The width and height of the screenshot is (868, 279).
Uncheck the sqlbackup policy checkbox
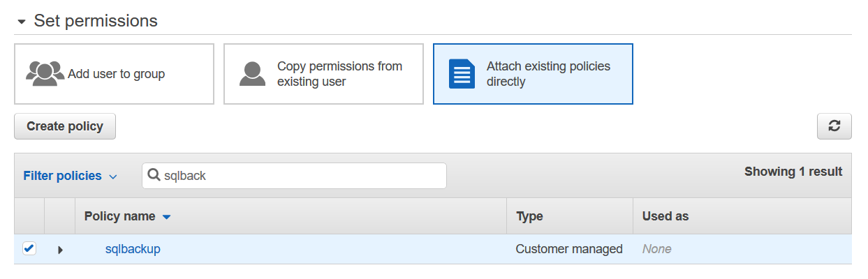[x=29, y=248]
